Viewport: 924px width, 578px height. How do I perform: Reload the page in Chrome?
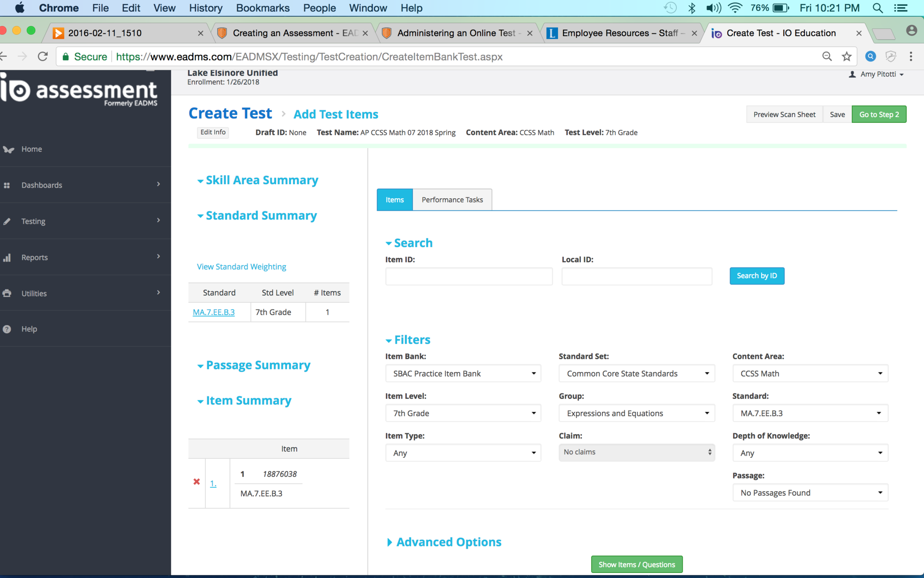point(43,56)
